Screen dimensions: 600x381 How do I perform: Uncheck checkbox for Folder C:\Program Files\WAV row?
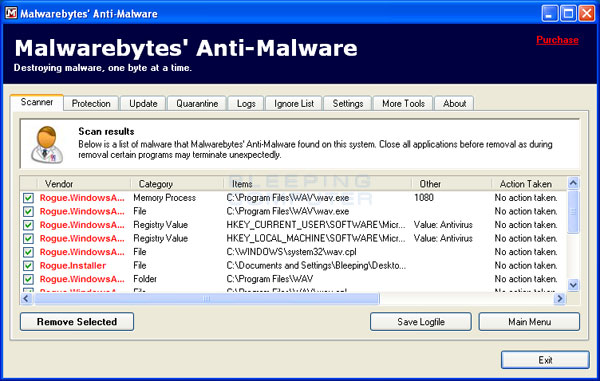(28, 279)
